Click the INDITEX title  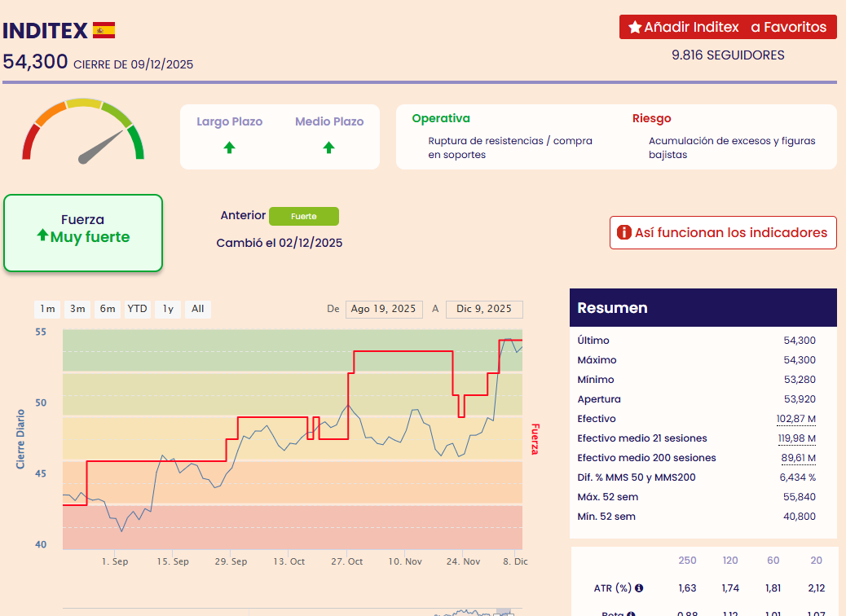[46, 31]
